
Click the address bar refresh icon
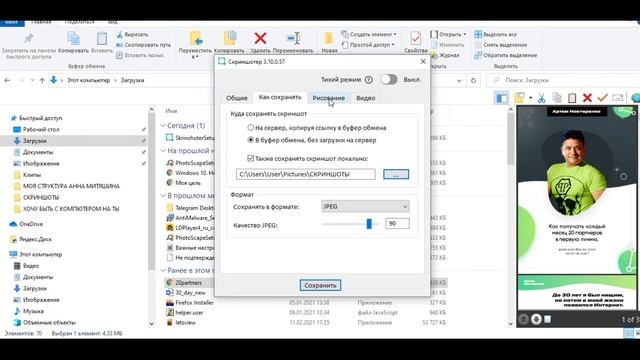473,80
